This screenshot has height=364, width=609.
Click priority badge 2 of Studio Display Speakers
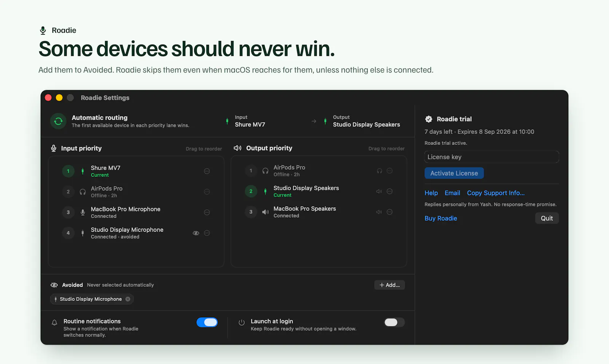click(251, 191)
